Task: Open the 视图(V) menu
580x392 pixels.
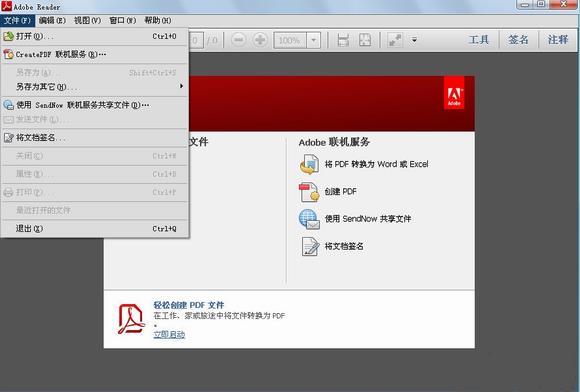Action: [87, 20]
